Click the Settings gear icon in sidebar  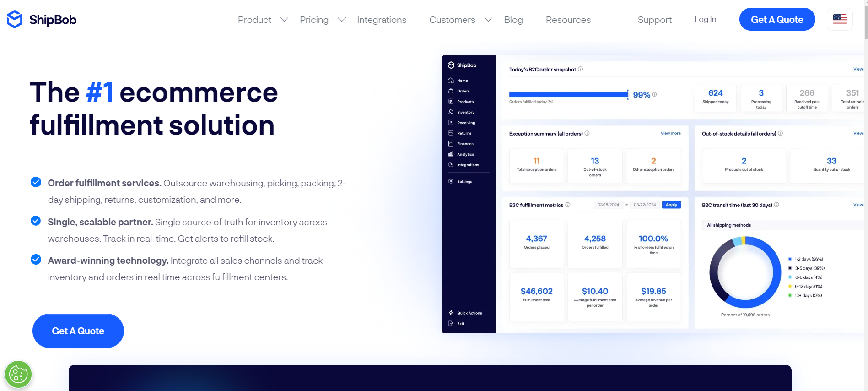click(451, 181)
